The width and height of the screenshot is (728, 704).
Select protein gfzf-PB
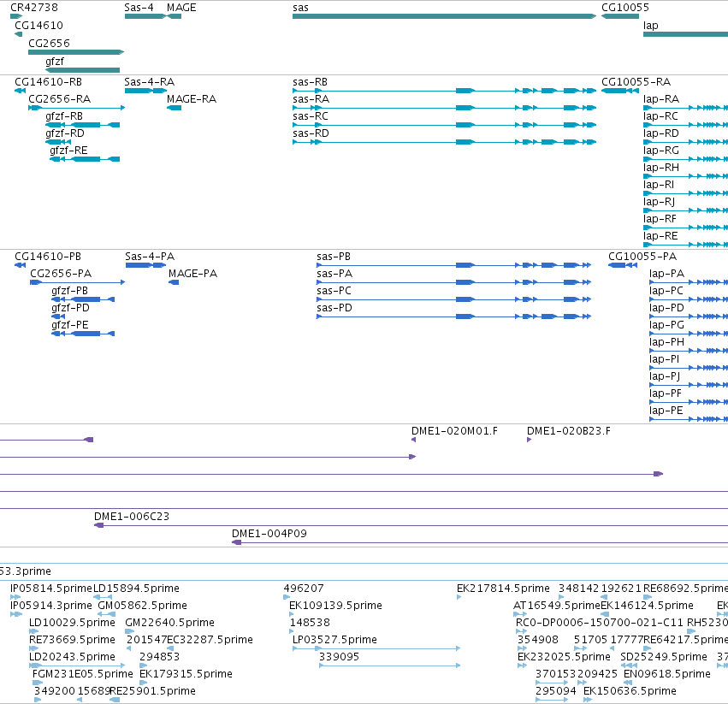(x=83, y=299)
